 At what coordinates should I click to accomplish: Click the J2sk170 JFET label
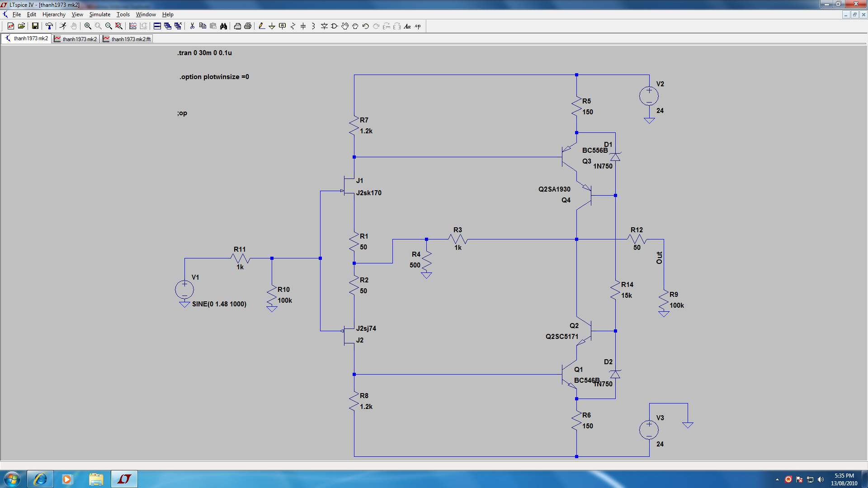coord(369,193)
